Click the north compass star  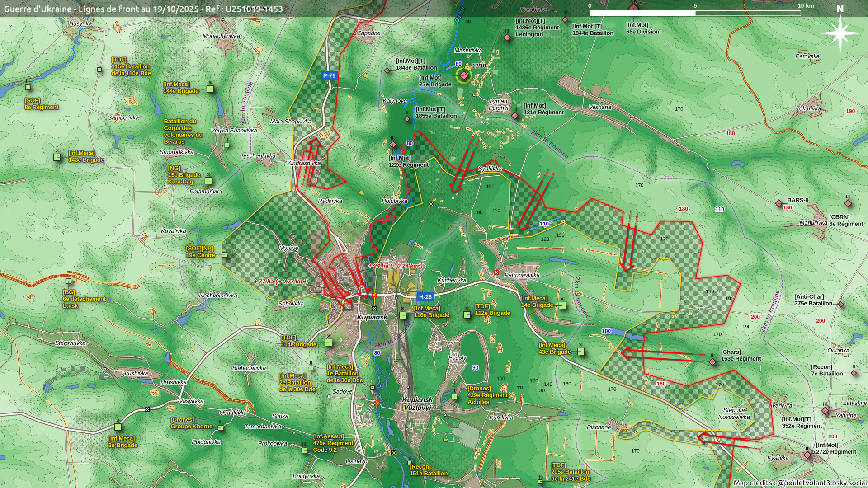click(840, 33)
